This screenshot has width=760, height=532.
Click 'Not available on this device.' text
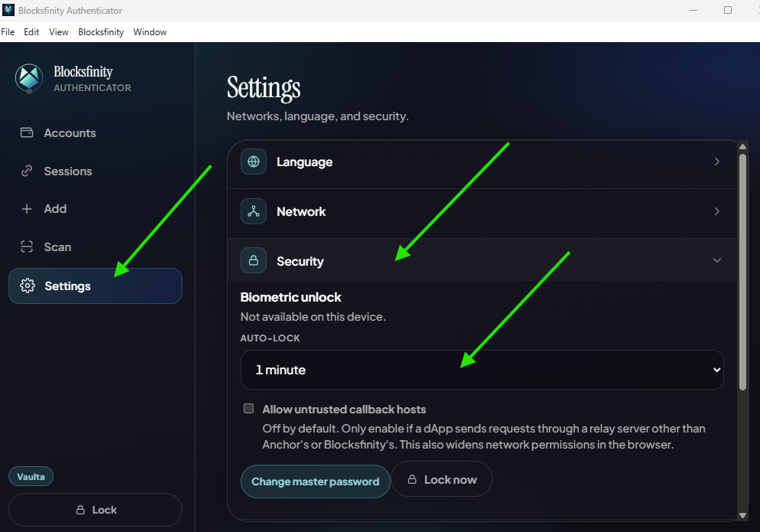click(313, 317)
